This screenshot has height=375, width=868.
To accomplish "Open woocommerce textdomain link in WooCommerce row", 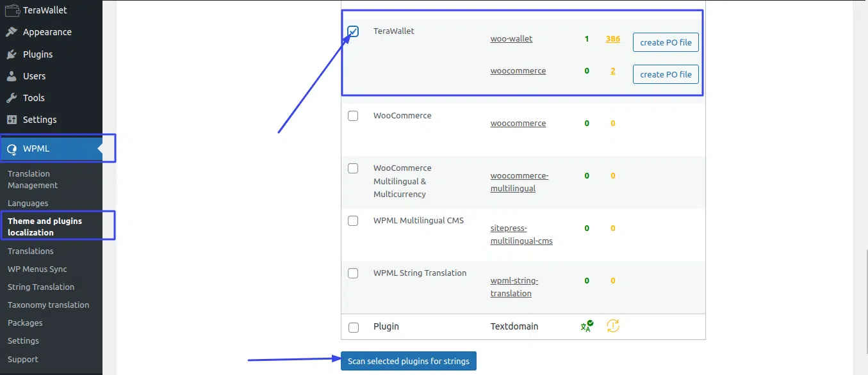I will 518,123.
